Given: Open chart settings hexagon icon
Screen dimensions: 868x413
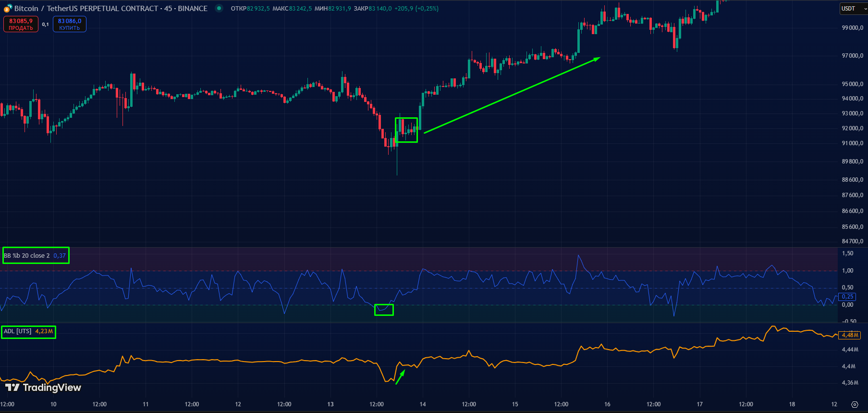Looking at the screenshot, I should click(855, 404).
